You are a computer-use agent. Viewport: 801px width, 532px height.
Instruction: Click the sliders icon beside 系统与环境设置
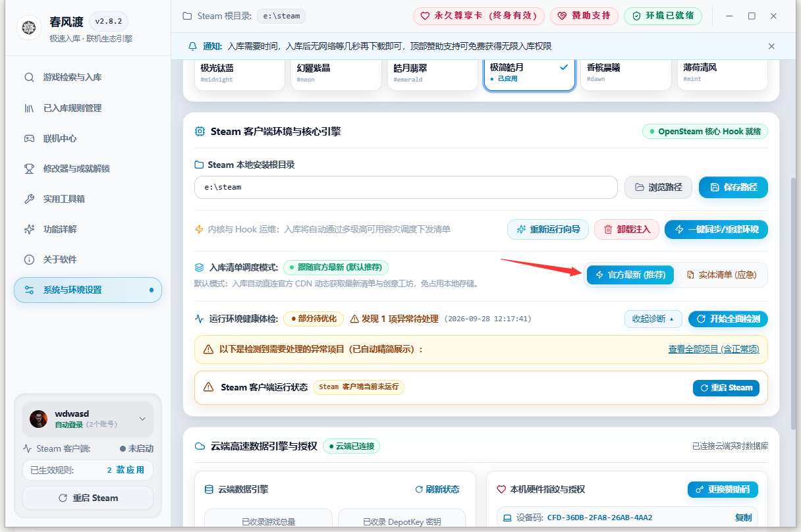click(x=29, y=290)
